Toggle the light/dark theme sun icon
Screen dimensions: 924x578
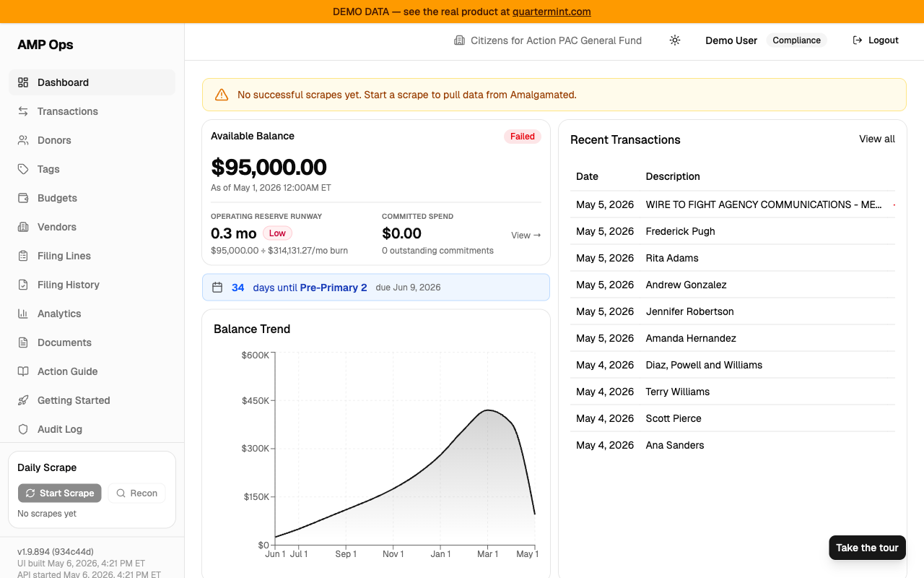[675, 40]
